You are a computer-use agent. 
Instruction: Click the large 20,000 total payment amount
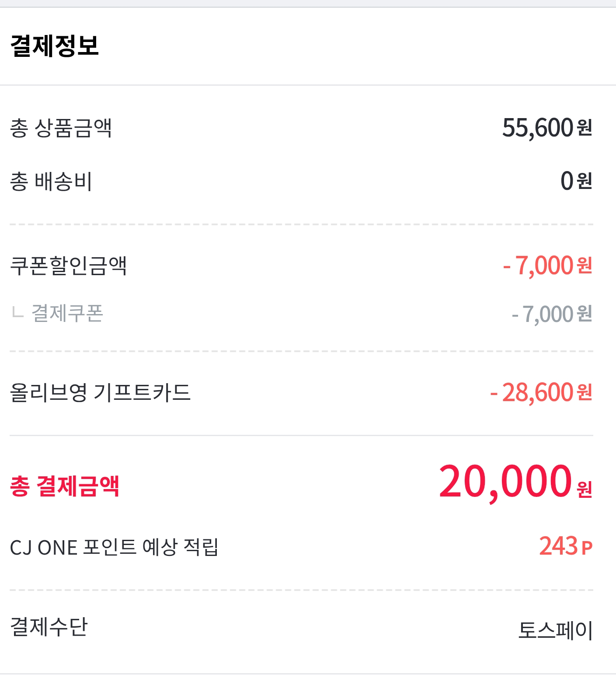pyautogui.click(x=505, y=482)
